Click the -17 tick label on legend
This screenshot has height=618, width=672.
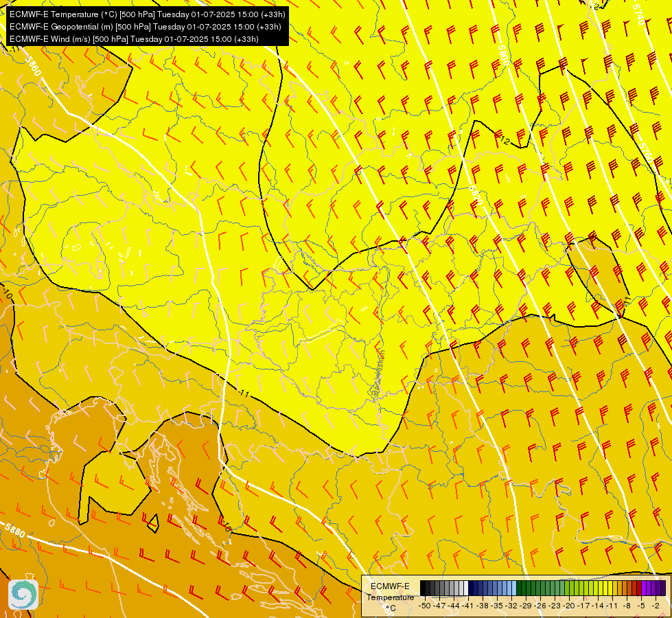(583, 606)
